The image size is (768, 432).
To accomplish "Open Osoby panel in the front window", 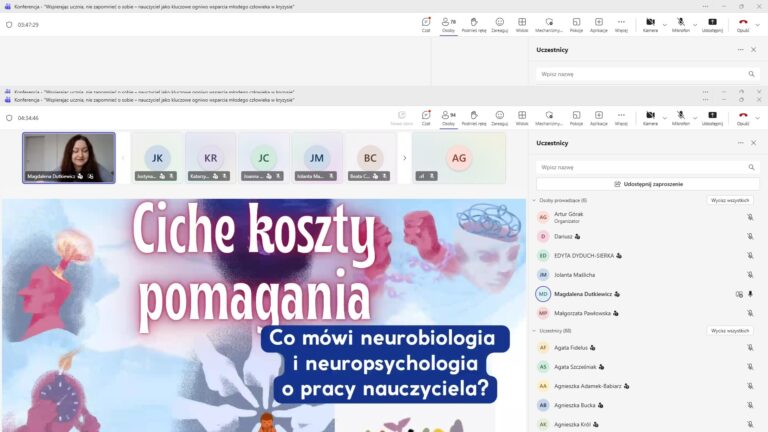I will [448, 118].
